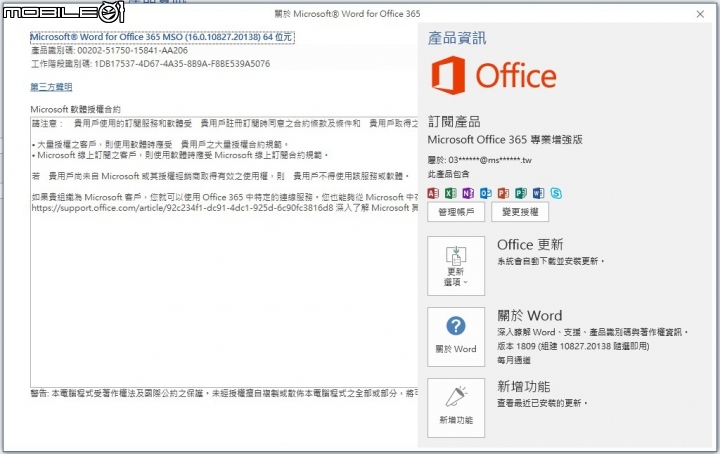Open the 第三方聲明 third-party notices link
This screenshot has width=720, height=454.
click(x=51, y=87)
